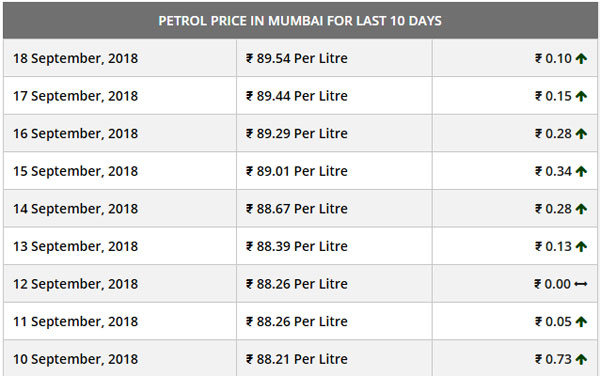Select the 14 September, 2018 date

tap(75, 208)
